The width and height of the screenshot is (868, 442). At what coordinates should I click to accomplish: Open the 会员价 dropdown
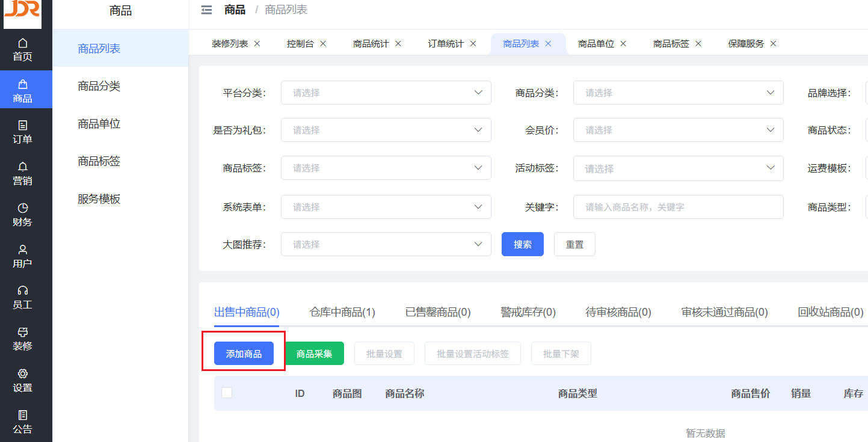click(679, 130)
